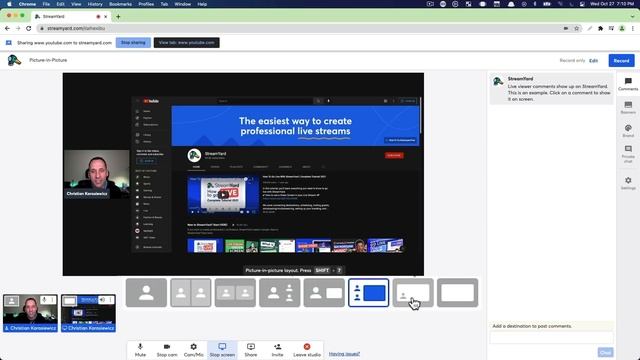The width and height of the screenshot is (640, 360).
Task: Open the Private chat panel tab
Action: pos(628,154)
